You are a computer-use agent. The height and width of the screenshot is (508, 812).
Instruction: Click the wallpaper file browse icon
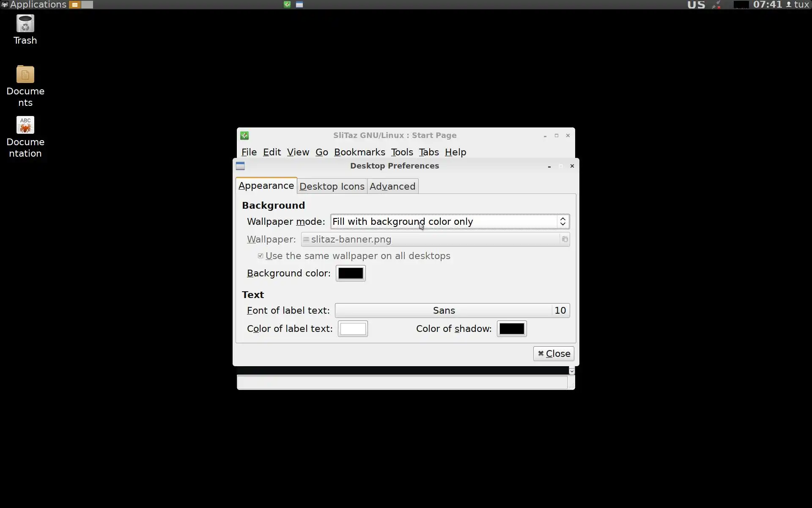pos(565,240)
